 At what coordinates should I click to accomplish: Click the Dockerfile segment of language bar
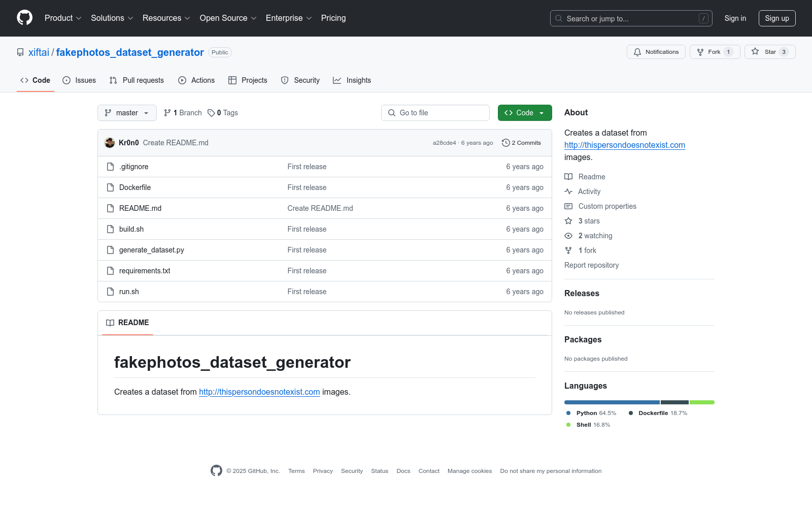click(674, 402)
